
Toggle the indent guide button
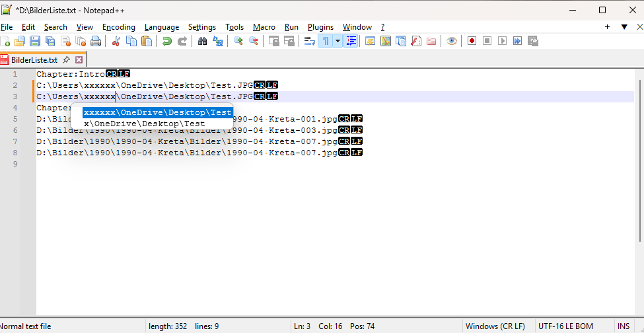tap(351, 41)
